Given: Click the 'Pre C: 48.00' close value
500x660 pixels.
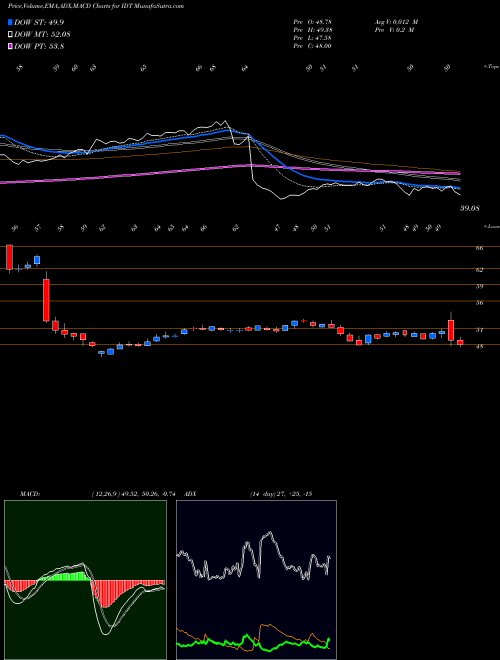Looking at the screenshot, I should 313,46.
